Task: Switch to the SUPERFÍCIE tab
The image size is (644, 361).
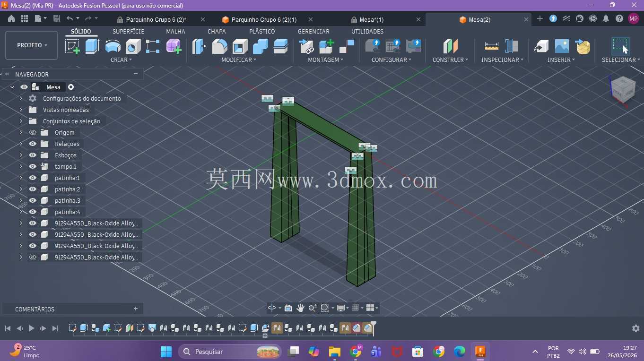Action: pyautogui.click(x=128, y=31)
